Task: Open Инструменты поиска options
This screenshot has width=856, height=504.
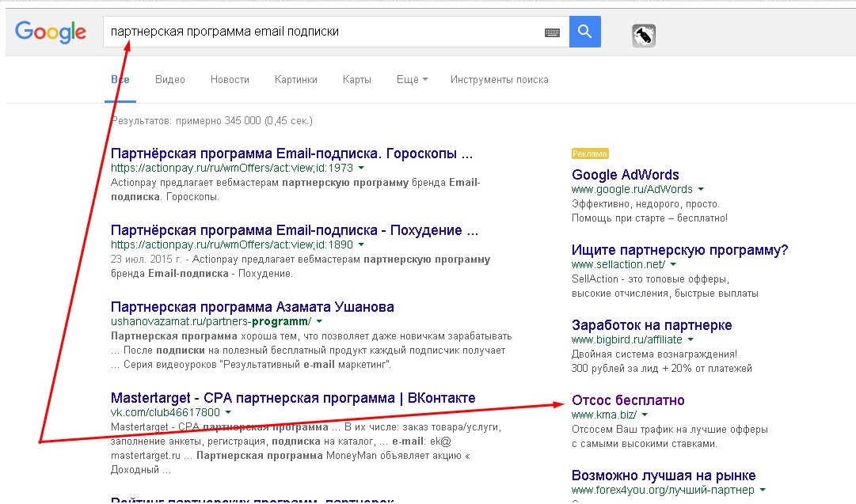Action: tap(499, 80)
